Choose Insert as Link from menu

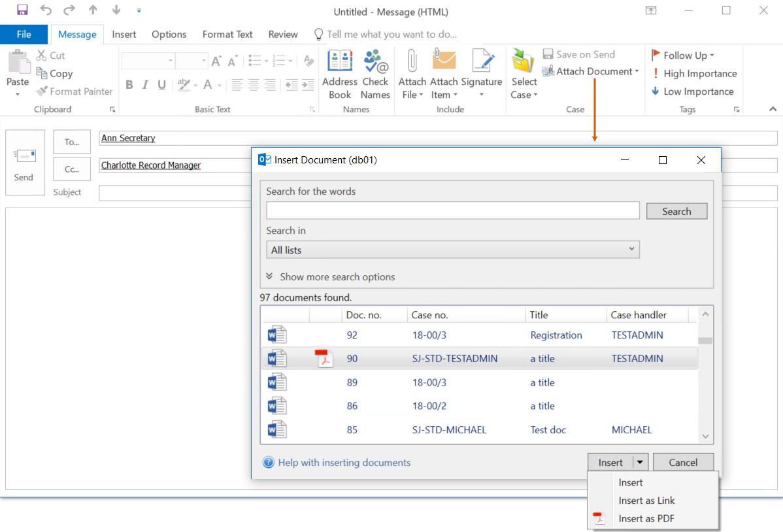646,501
